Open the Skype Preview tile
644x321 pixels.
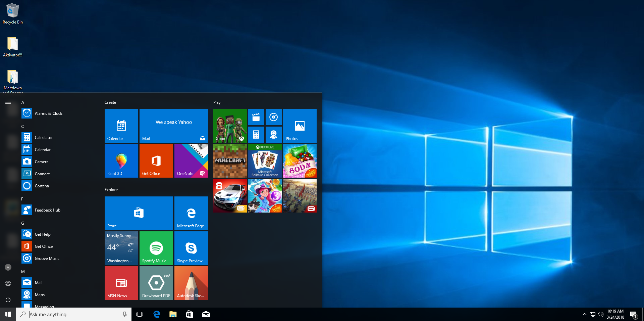pyautogui.click(x=191, y=248)
